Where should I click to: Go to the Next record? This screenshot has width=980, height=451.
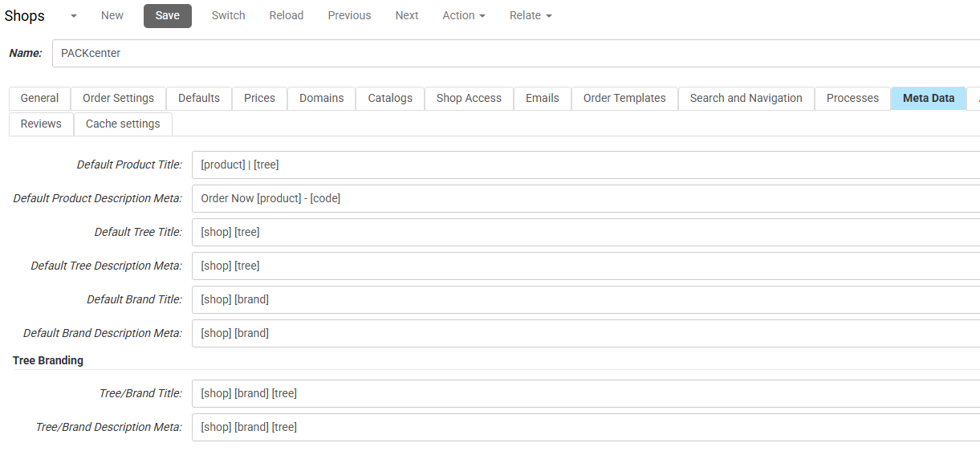coord(407,15)
